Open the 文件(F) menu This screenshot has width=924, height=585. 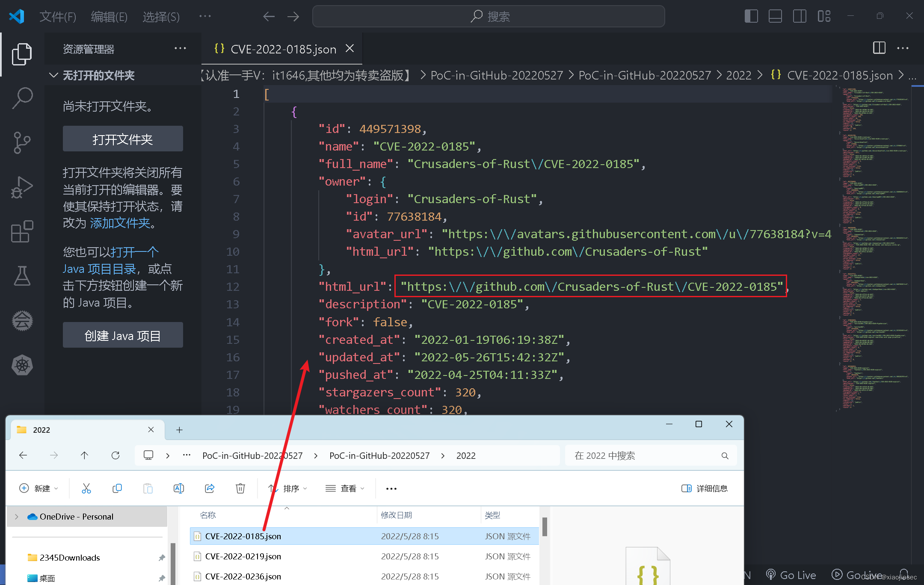click(58, 17)
